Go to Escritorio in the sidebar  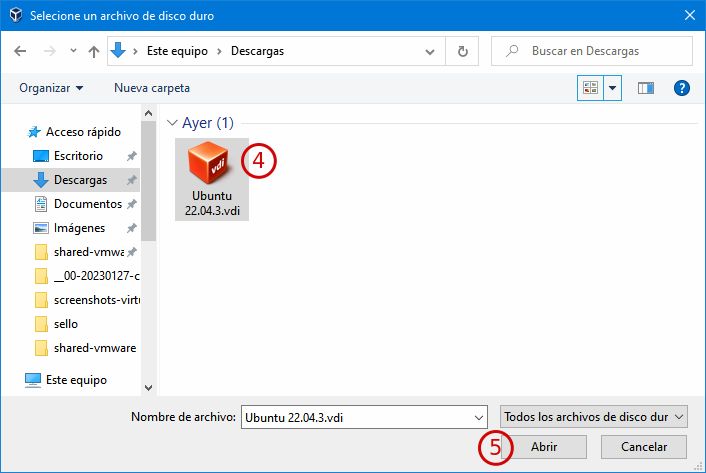[x=78, y=156]
